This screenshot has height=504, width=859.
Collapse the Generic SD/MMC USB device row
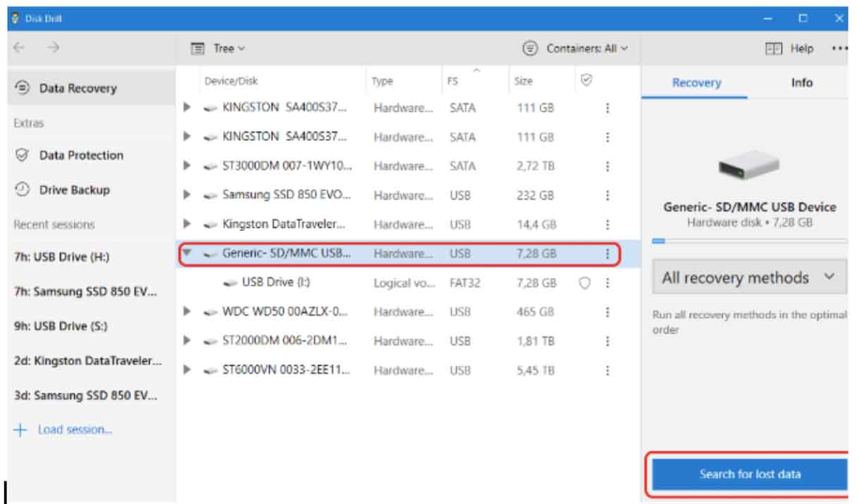pyautogui.click(x=187, y=253)
